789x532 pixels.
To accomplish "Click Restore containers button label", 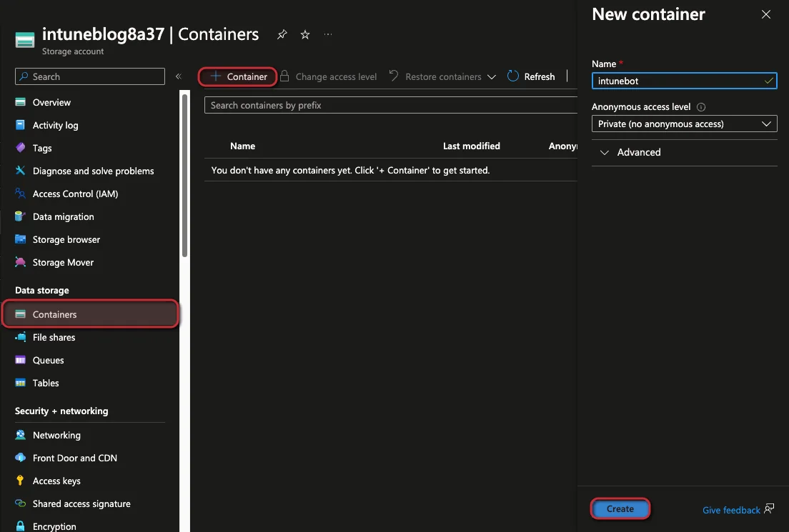I will point(443,76).
